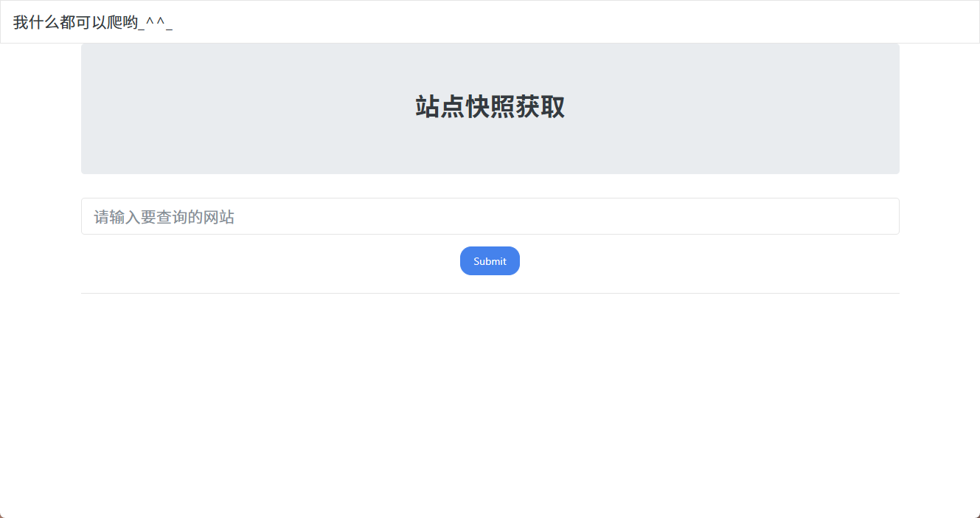Submit the site snapshot query form

pos(490,261)
